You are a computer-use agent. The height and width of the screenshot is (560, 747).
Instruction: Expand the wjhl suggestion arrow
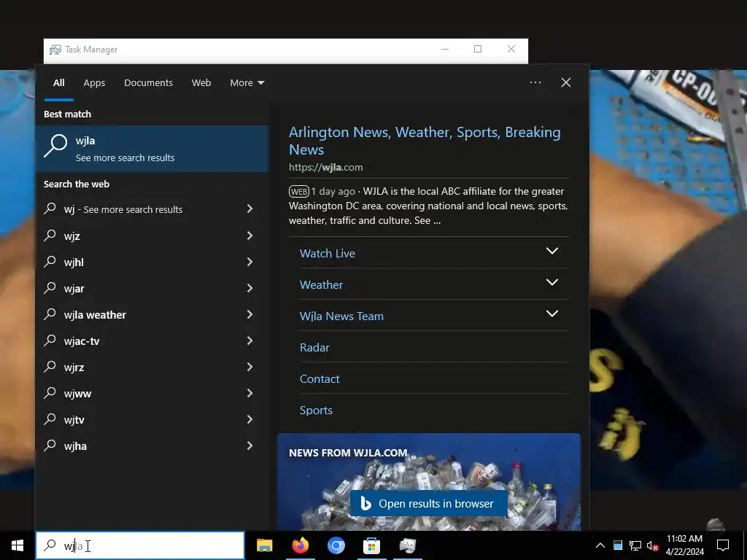[249, 262]
